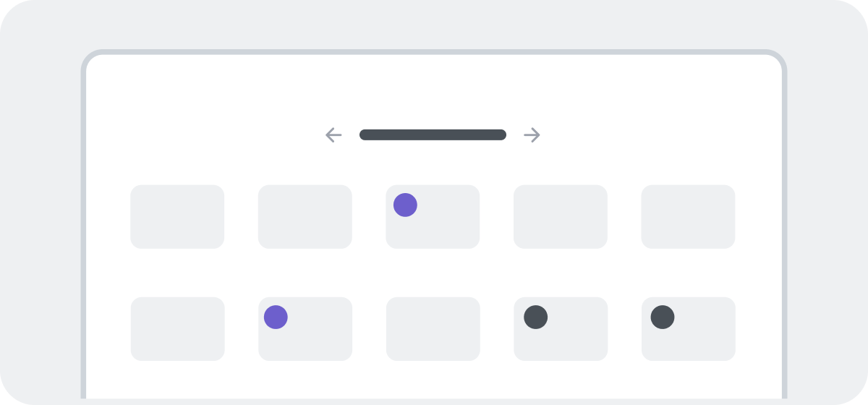Click the purple dot in the top row
This screenshot has width=868, height=405.
click(x=405, y=205)
